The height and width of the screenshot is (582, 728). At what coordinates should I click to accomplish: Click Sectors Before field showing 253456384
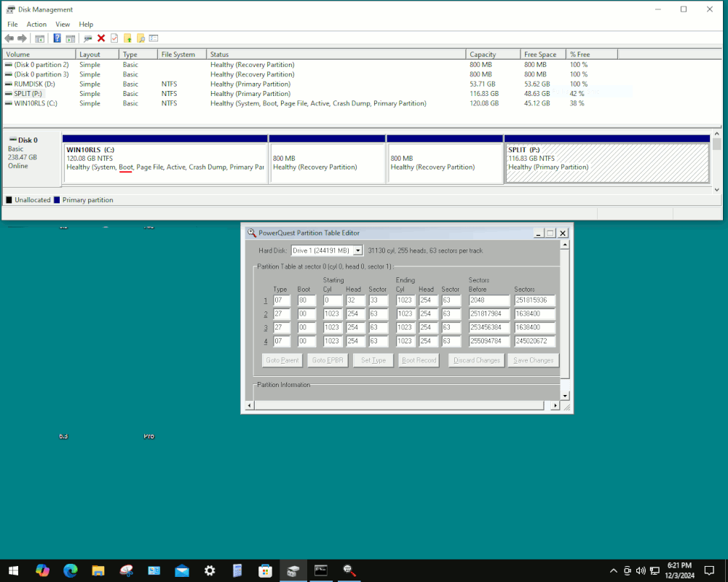coord(489,327)
